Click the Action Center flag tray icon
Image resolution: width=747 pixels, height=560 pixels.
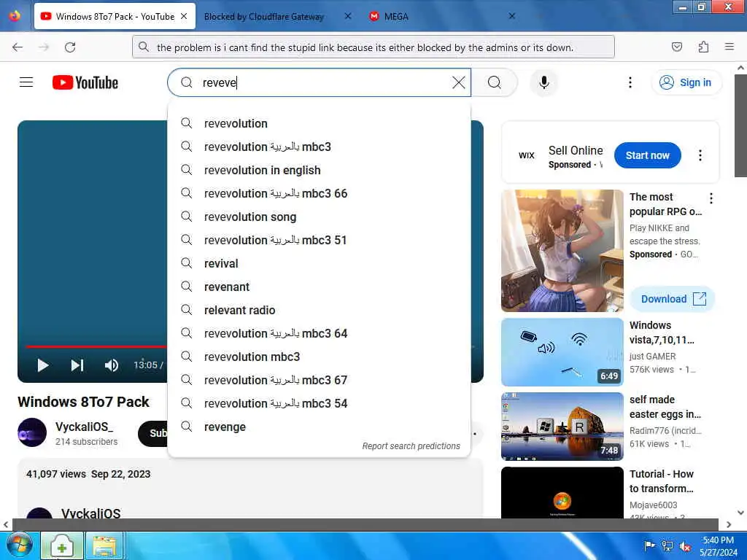pos(649,546)
